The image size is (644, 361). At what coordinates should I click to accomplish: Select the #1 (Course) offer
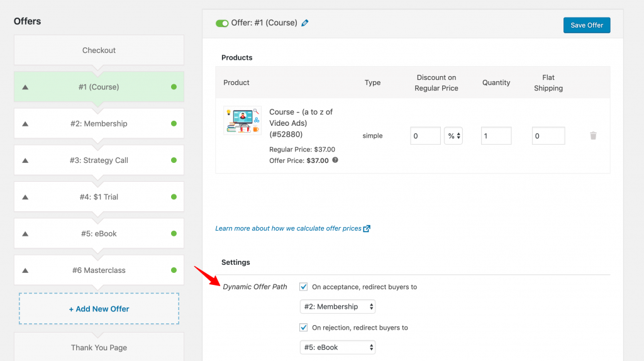[x=99, y=87]
